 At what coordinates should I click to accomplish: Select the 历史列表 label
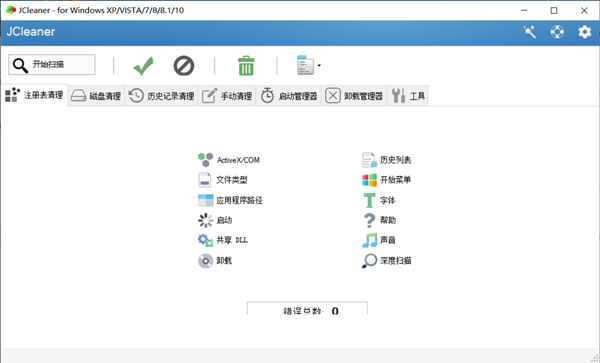pos(396,160)
